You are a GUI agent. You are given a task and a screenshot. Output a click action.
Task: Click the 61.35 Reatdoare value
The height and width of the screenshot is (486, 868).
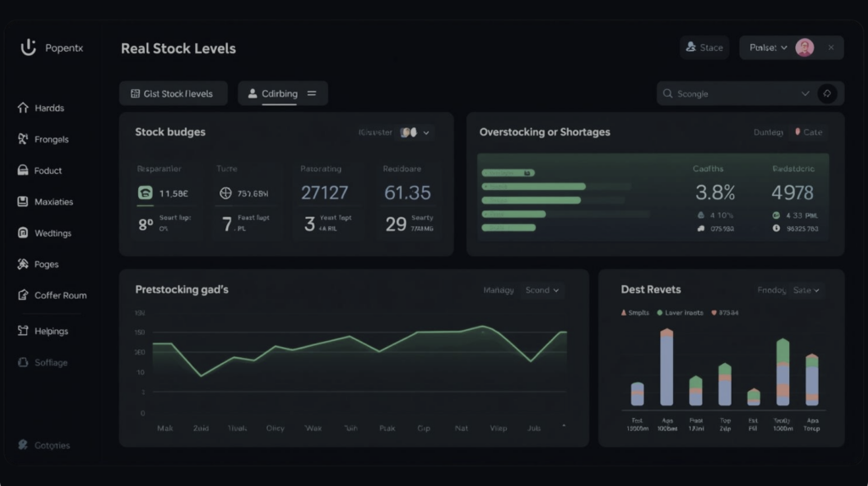tap(408, 193)
